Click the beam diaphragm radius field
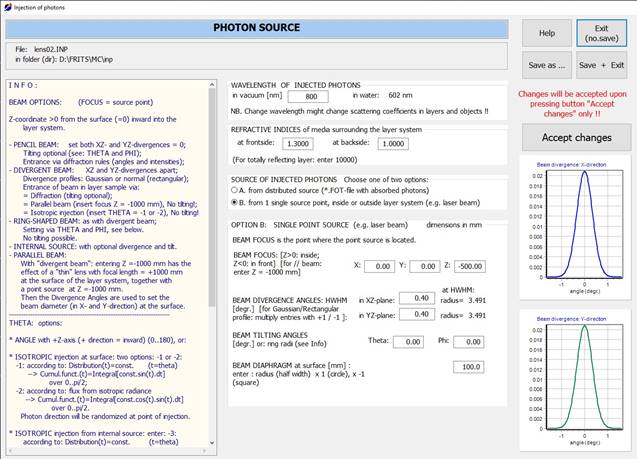The height and width of the screenshot is (459, 637). (x=468, y=367)
